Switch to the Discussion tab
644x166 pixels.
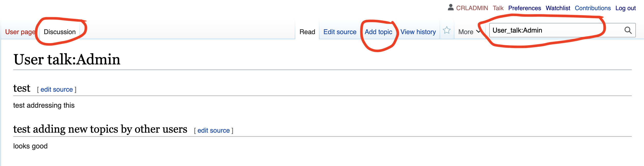(x=60, y=32)
